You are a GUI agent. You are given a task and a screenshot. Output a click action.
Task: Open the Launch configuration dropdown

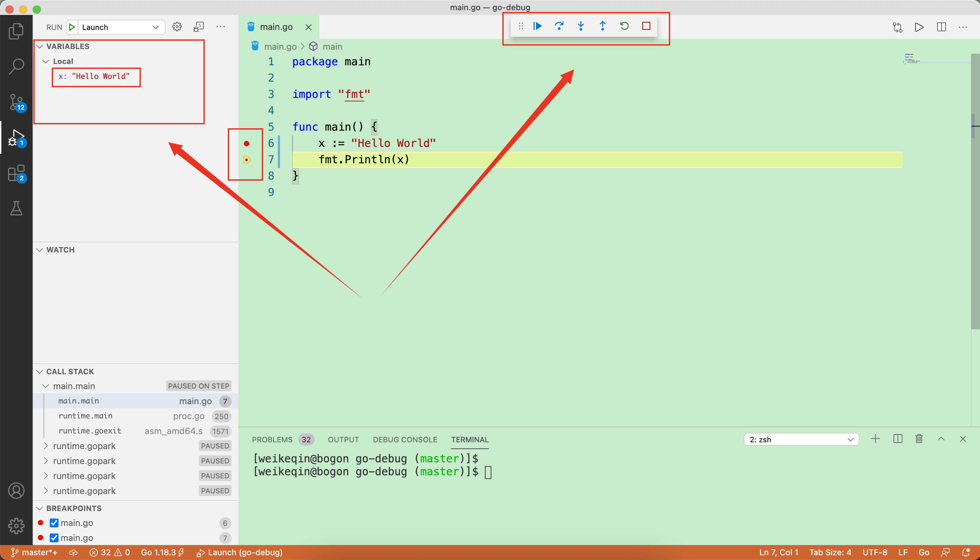122,27
